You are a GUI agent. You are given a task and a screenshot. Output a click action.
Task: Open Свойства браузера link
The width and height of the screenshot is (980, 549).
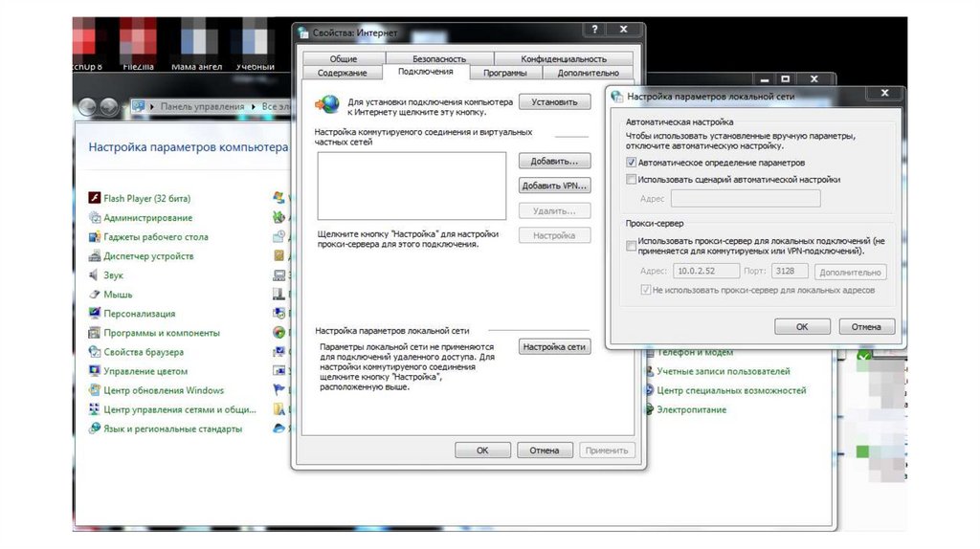coord(144,352)
